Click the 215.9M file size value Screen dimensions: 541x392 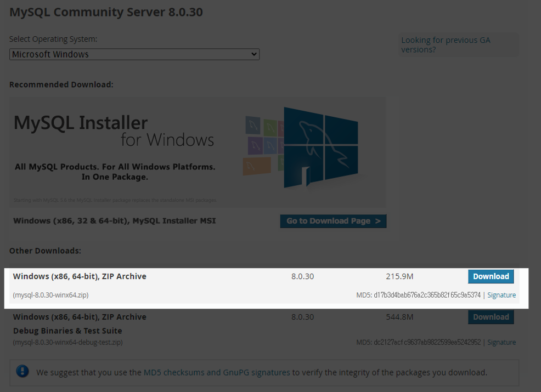coord(399,276)
